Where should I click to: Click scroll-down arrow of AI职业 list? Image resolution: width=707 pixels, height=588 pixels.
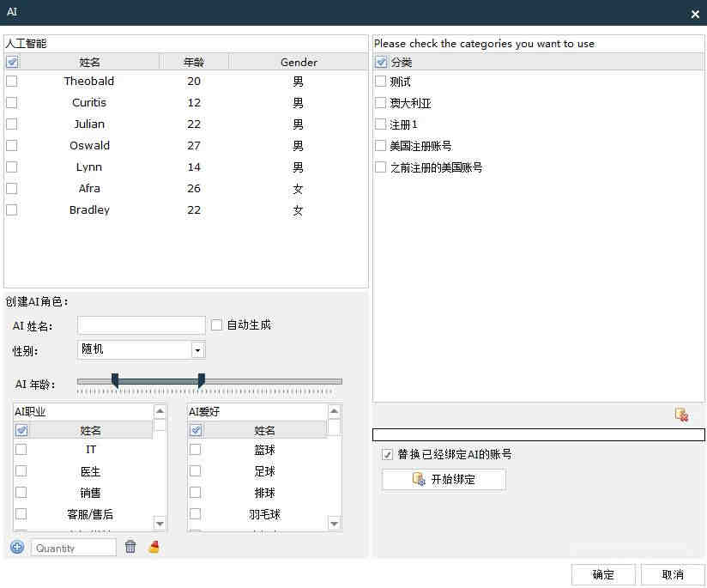coord(160,524)
